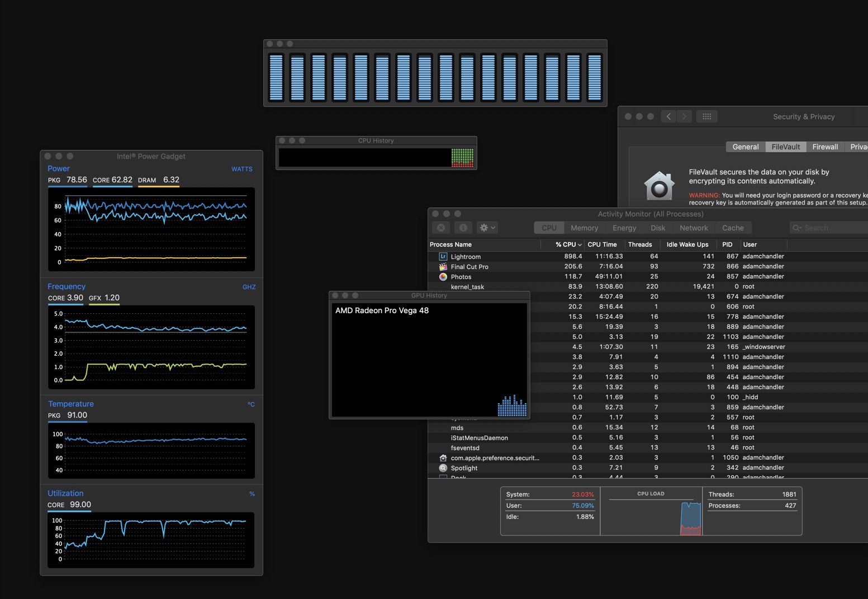
Task: Open the gear action menu in Activity Monitor
Action: point(487,228)
